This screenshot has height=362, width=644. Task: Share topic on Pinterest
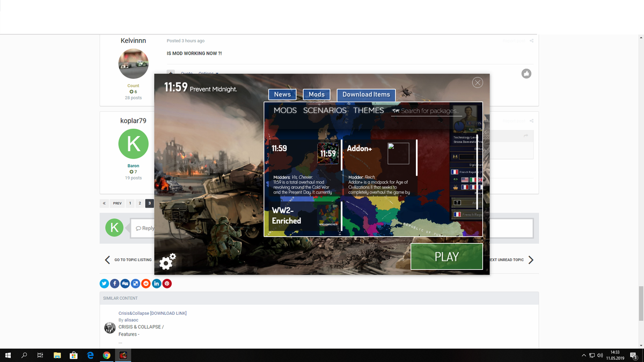click(x=167, y=283)
